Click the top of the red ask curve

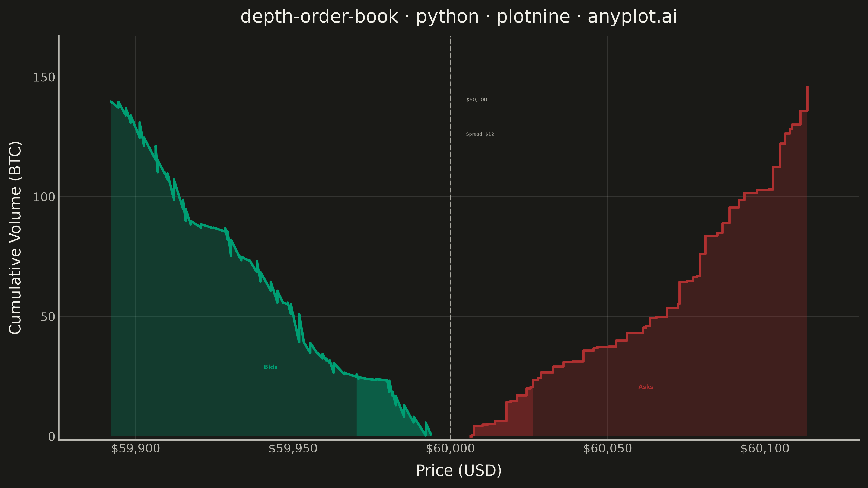pos(807,88)
